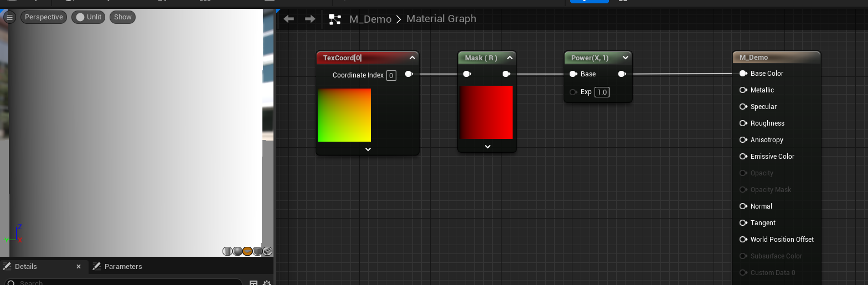868x285 pixels.
Task: Set preview mesh to cylinder shape
Action: [x=228, y=251]
